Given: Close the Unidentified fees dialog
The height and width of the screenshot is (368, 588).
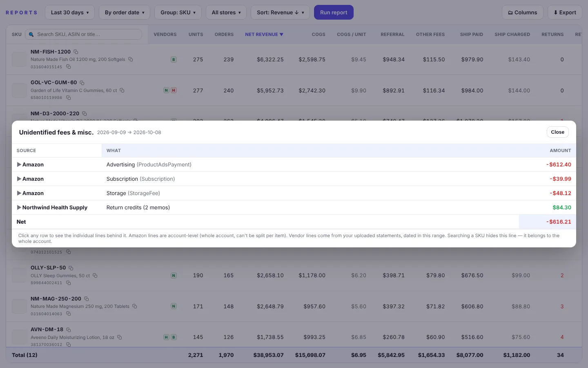Looking at the screenshot, I should click(557, 132).
